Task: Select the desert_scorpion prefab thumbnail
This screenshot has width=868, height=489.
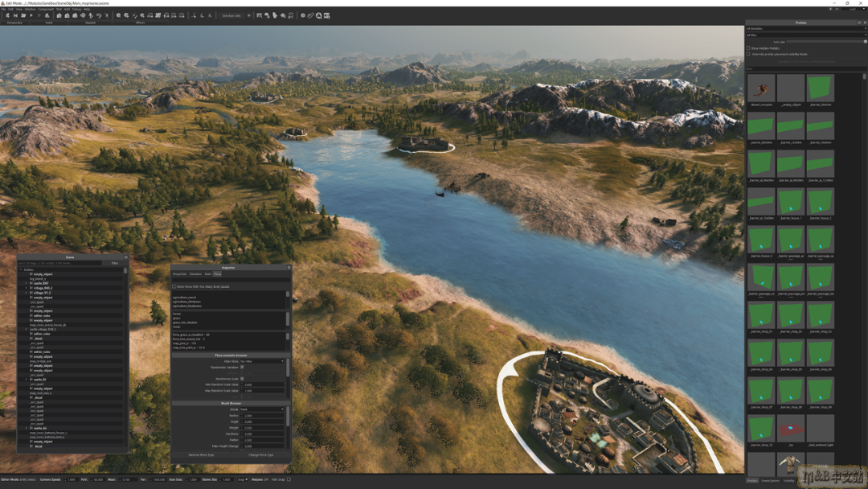Action: point(761,88)
